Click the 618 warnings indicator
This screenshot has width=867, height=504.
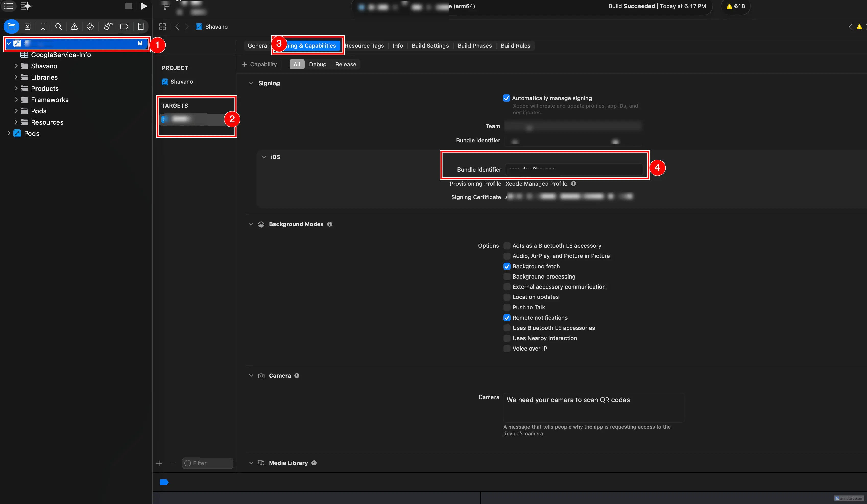[x=735, y=6]
